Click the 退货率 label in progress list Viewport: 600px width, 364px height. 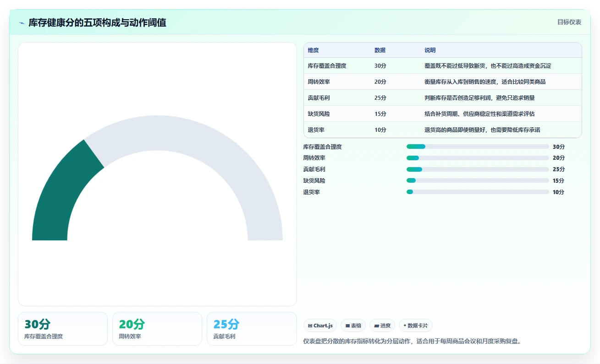311,192
